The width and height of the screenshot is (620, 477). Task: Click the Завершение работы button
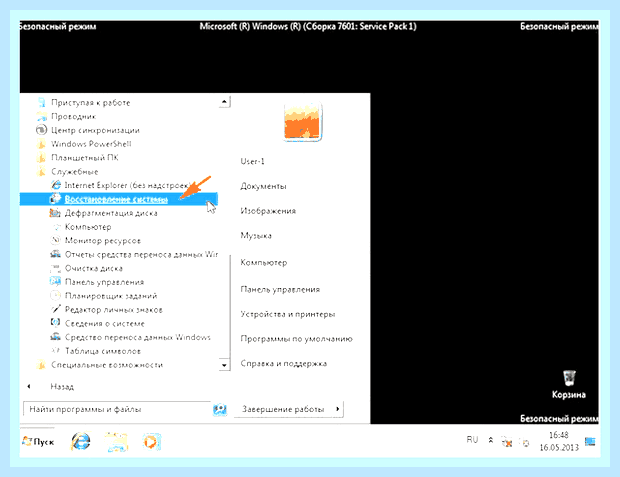coord(283,409)
